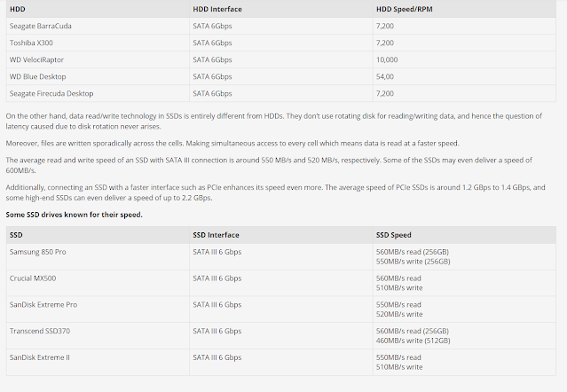Screen dimensions: 567x392
Task: Click the HDD Interface column header
Action: click(x=219, y=9)
